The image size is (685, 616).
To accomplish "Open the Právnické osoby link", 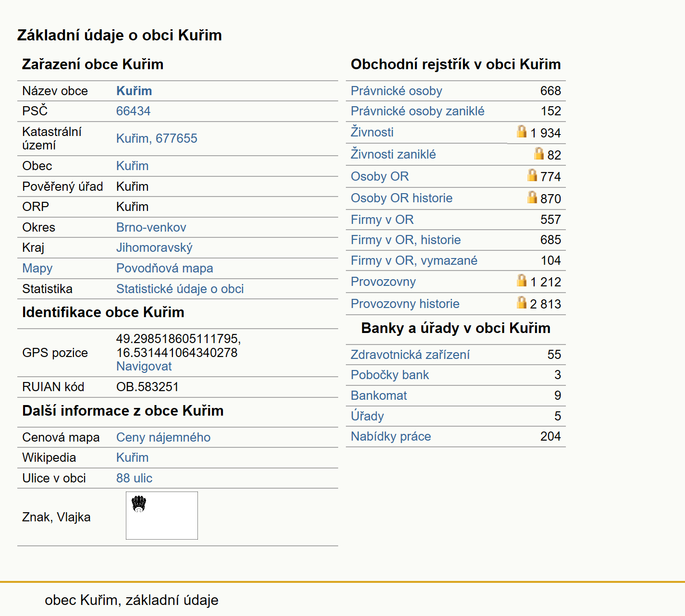I will [x=396, y=91].
